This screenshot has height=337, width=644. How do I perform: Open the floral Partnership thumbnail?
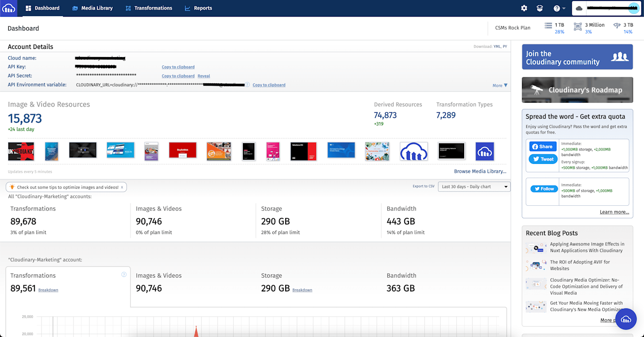coord(377,151)
